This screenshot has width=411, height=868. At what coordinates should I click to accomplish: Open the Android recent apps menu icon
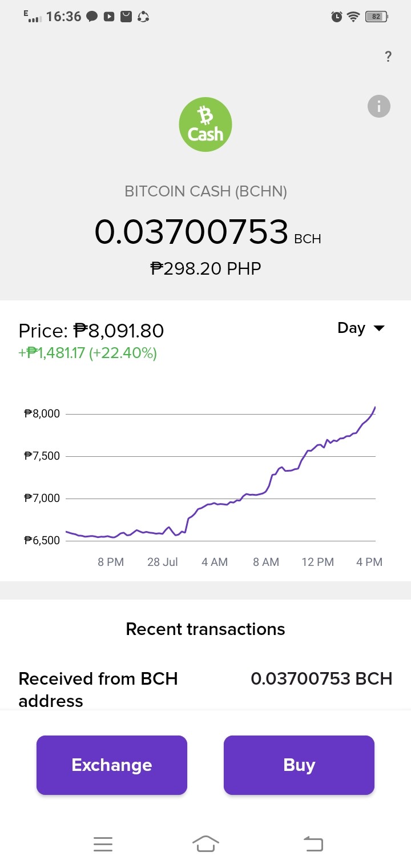103,844
